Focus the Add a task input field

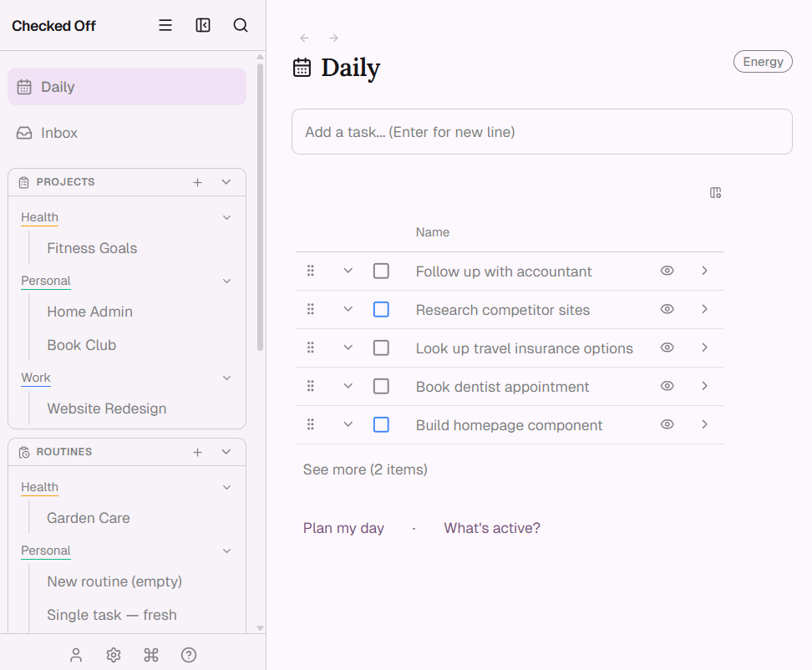(541, 131)
